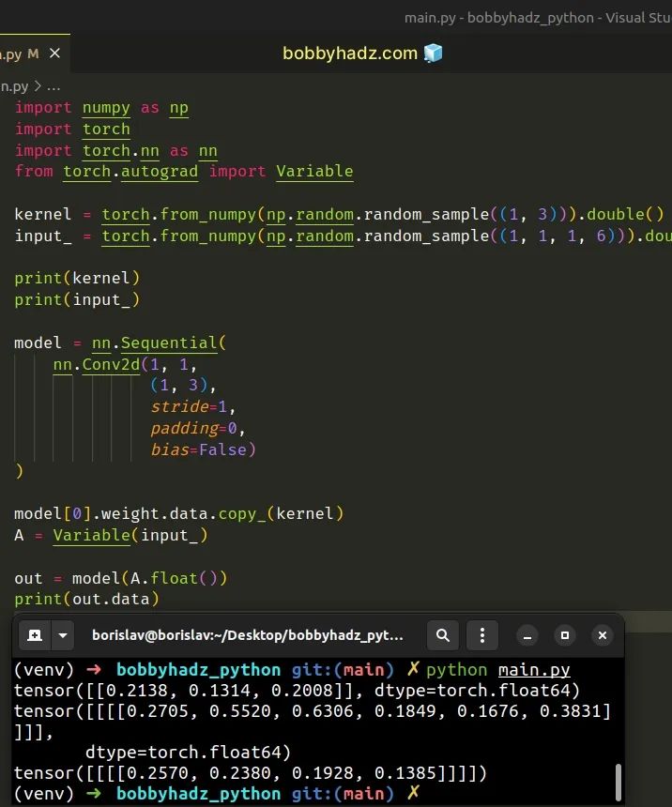This screenshot has height=807, width=672.
Task: Close the main.py editor tab
Action: pos(54,53)
